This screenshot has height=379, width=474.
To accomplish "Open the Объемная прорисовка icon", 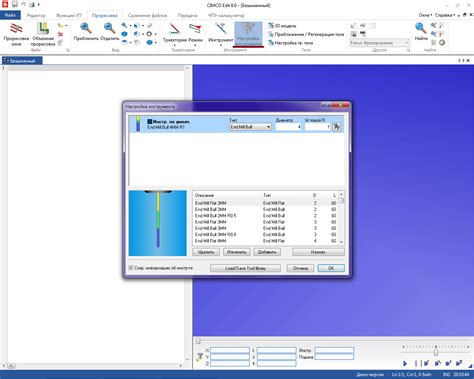I will (43, 28).
